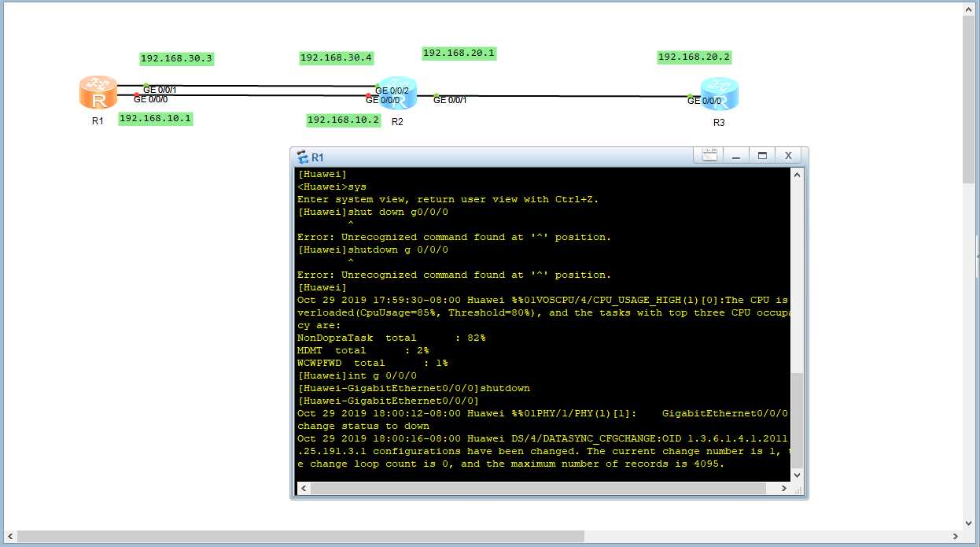980x547 pixels.
Task: Click the red link-down dot on R1
Action: pyautogui.click(x=137, y=95)
